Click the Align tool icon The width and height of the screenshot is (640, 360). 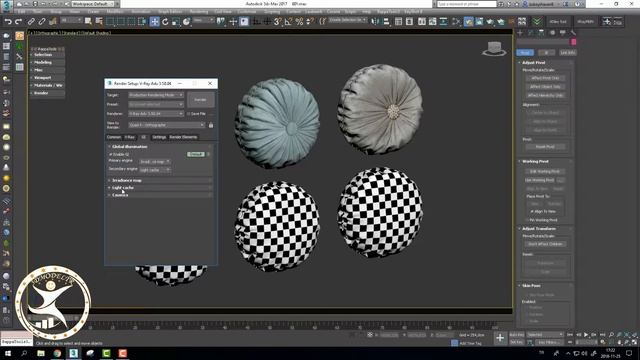(x=386, y=22)
